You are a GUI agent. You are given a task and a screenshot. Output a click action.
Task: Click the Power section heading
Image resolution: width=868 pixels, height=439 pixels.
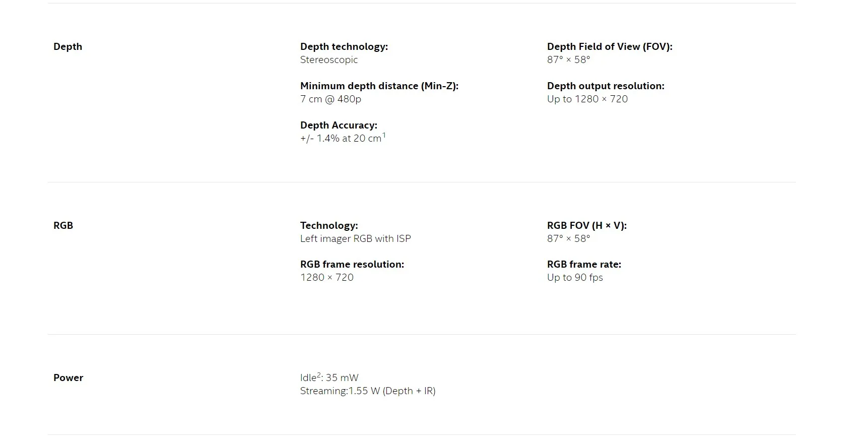click(68, 378)
